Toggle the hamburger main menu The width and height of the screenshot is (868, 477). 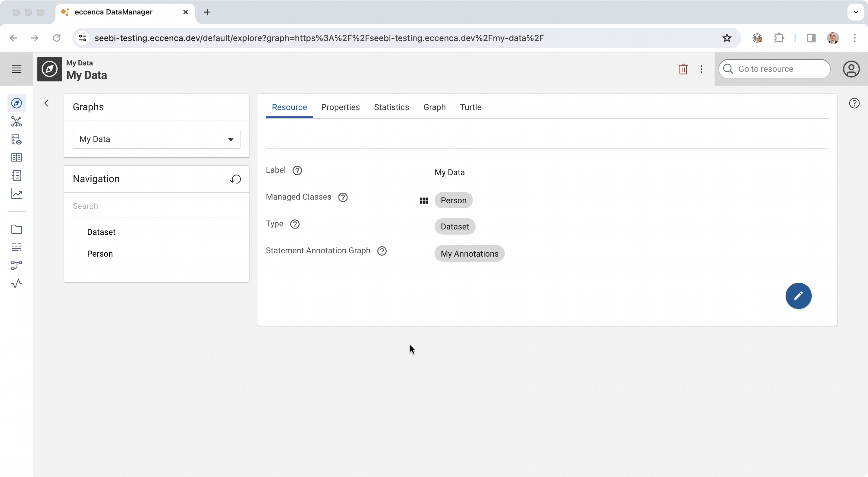pos(16,69)
